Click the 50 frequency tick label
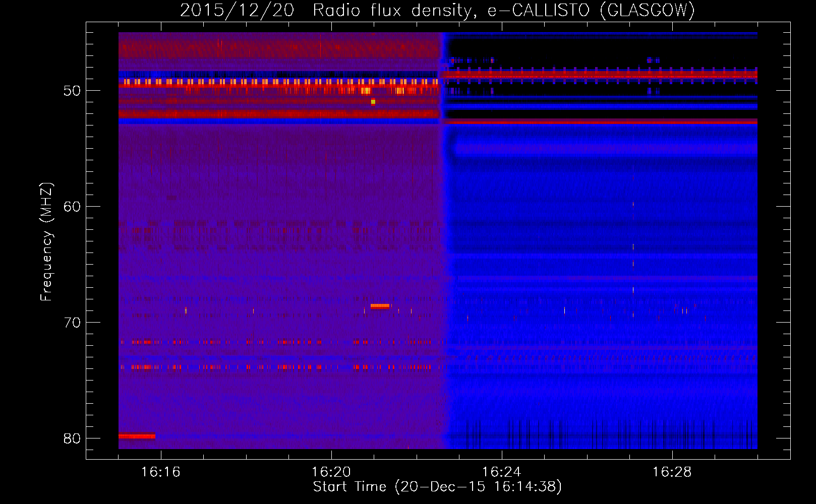 (x=72, y=91)
